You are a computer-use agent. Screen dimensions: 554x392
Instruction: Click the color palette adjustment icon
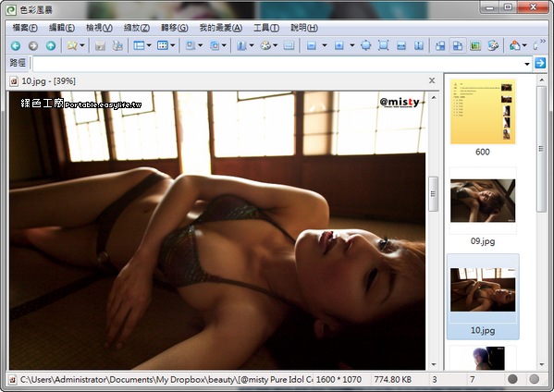pyautogui.click(x=265, y=45)
